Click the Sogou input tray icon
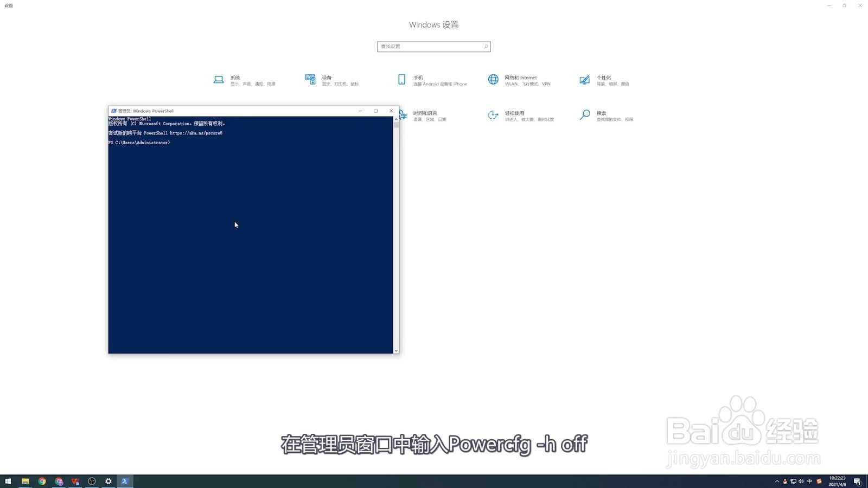 (x=819, y=481)
